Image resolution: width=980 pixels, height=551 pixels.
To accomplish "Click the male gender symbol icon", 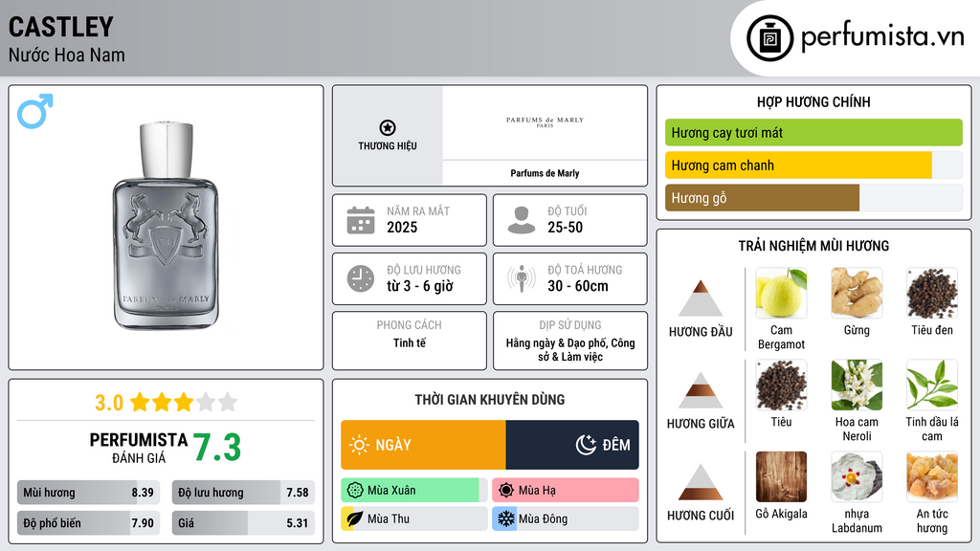I will coord(34,111).
